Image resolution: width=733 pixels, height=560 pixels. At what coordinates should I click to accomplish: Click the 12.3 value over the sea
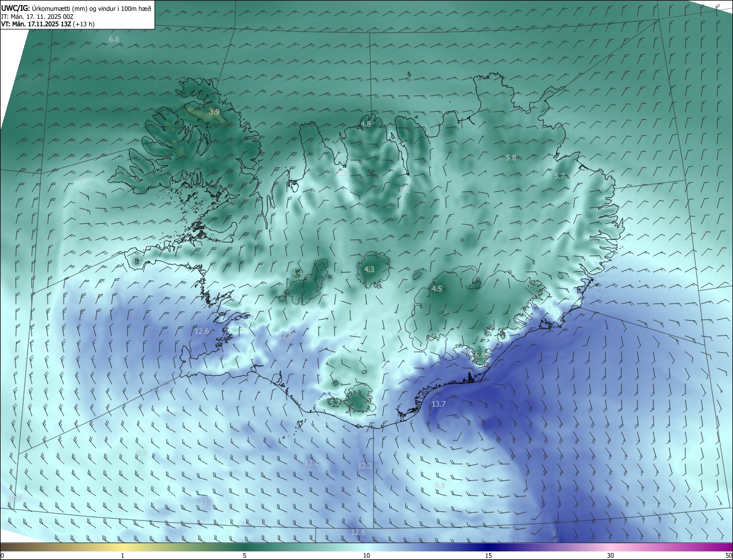[x=365, y=466]
